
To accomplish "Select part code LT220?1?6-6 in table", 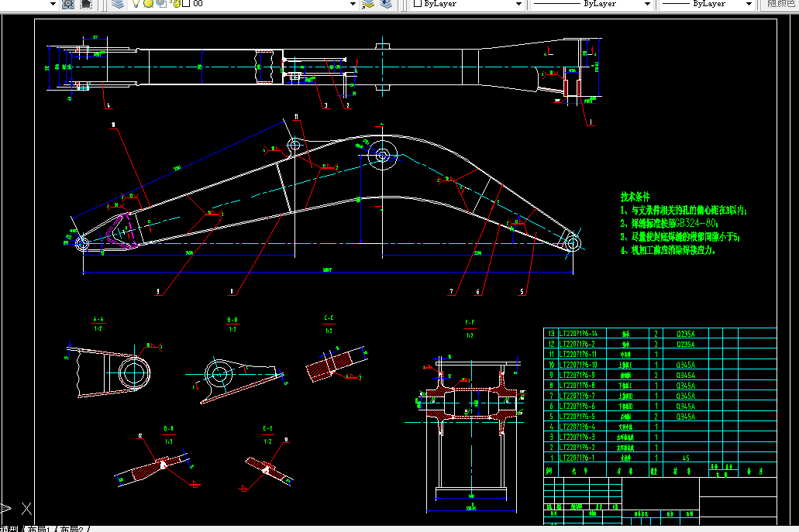I will [577, 407].
